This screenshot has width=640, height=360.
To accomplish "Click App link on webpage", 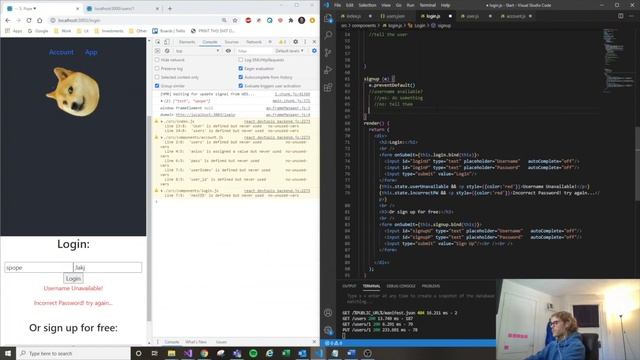I will (x=91, y=52).
